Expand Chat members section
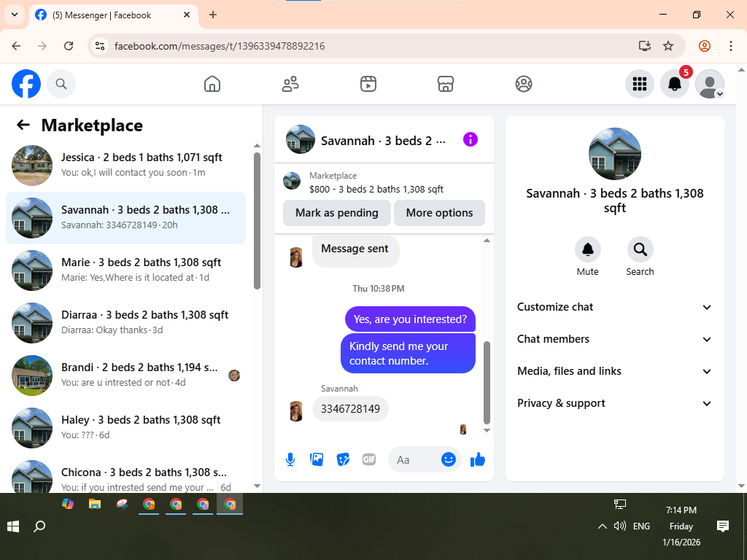The image size is (747, 560). coord(614,339)
